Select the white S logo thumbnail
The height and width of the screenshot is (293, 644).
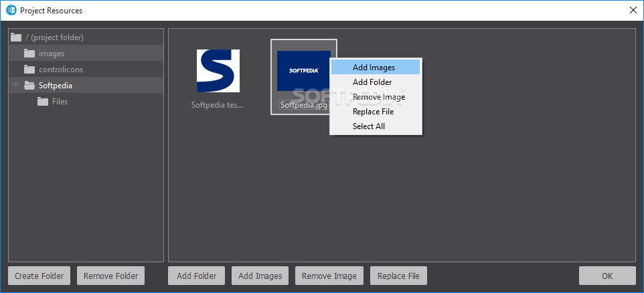[218, 71]
